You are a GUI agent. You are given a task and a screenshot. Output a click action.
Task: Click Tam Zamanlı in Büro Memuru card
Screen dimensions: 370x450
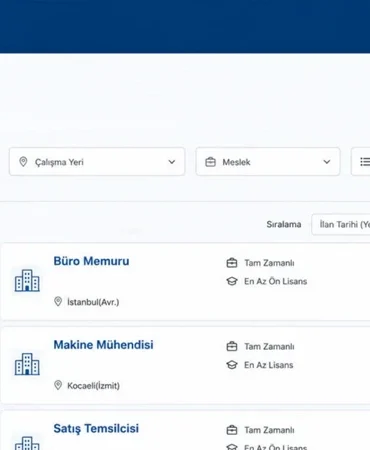coord(269,263)
